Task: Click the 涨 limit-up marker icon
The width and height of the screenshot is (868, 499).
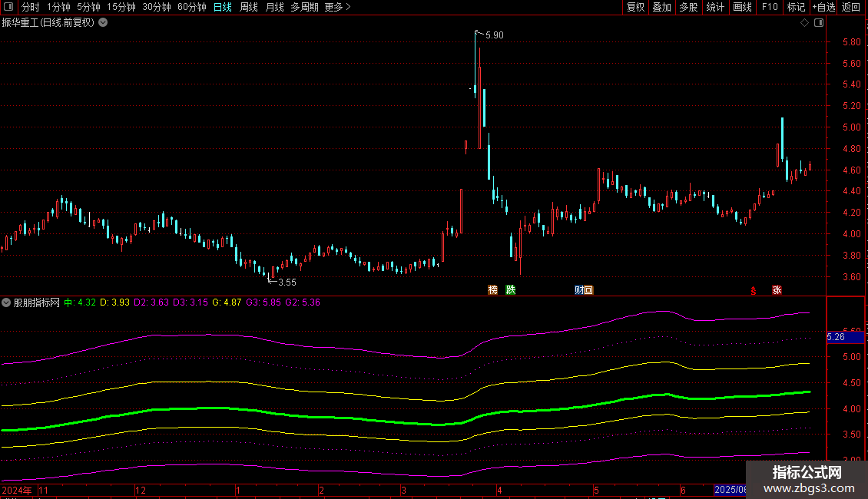Action: coord(777,290)
